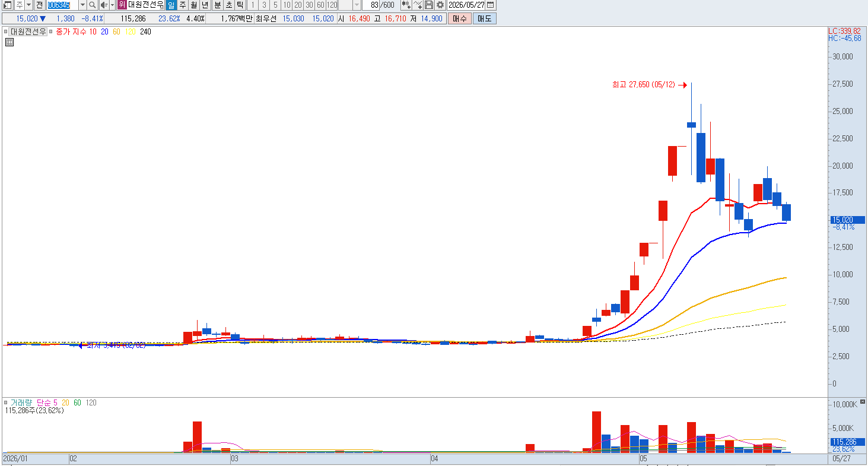Click the volume value 115,286 in quote bar

pyautogui.click(x=133, y=18)
